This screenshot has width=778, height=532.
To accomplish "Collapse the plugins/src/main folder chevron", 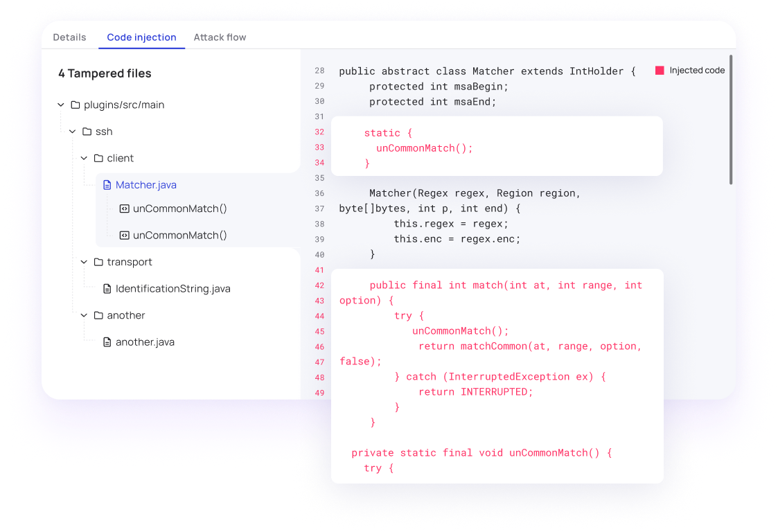I will (61, 105).
